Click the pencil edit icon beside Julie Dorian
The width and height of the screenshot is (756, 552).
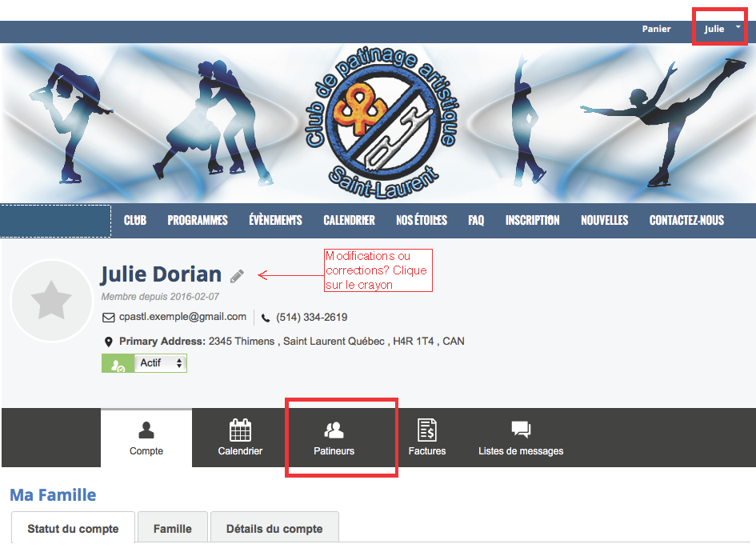(237, 276)
